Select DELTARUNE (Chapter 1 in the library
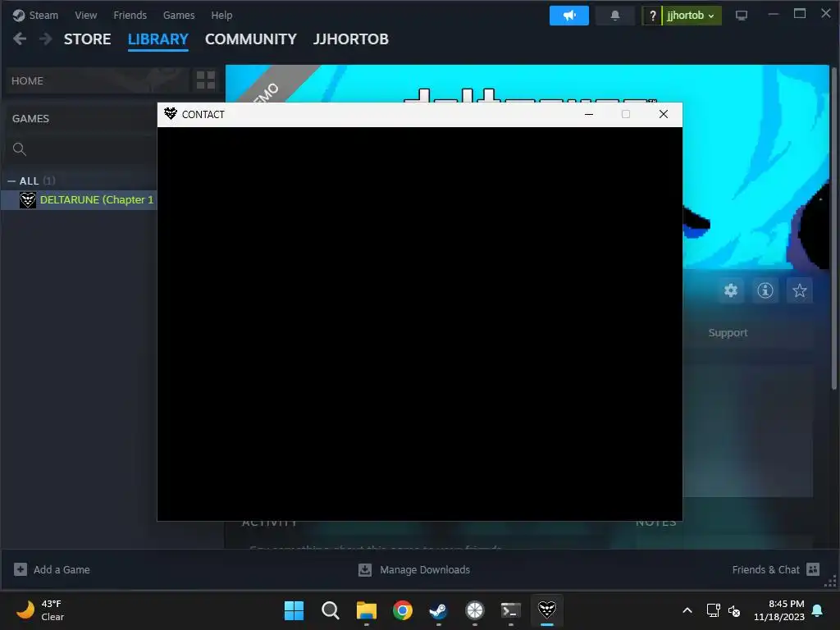 [x=97, y=200]
